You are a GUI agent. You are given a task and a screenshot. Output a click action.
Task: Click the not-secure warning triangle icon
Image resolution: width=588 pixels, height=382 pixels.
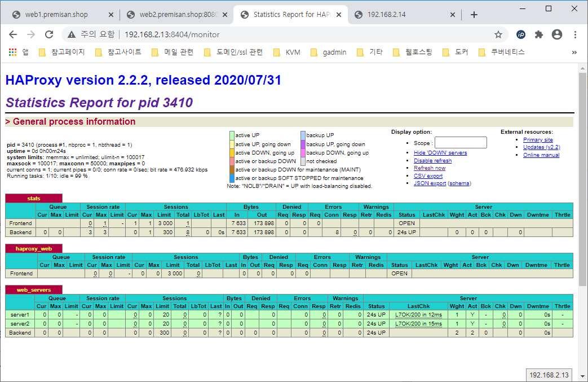tap(71, 34)
